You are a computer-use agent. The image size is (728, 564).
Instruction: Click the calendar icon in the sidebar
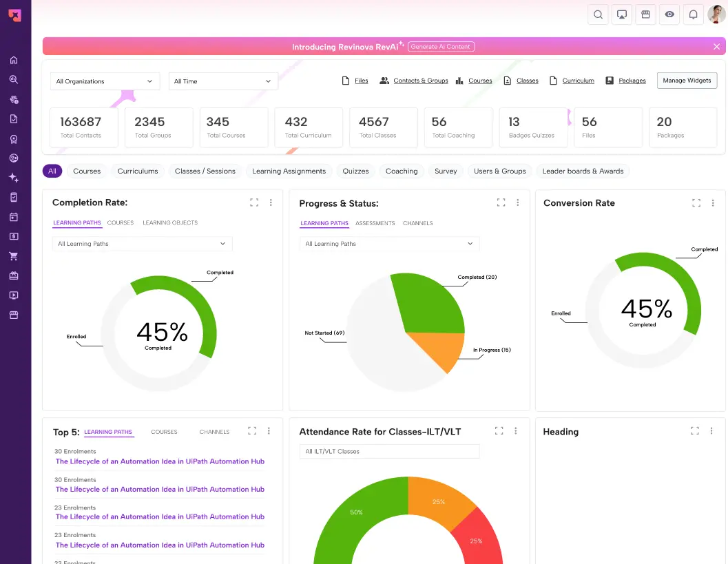pyautogui.click(x=14, y=217)
